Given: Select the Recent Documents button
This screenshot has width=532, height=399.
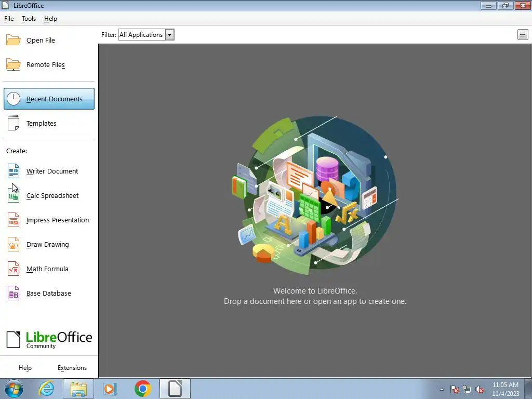Looking at the screenshot, I should tap(49, 99).
